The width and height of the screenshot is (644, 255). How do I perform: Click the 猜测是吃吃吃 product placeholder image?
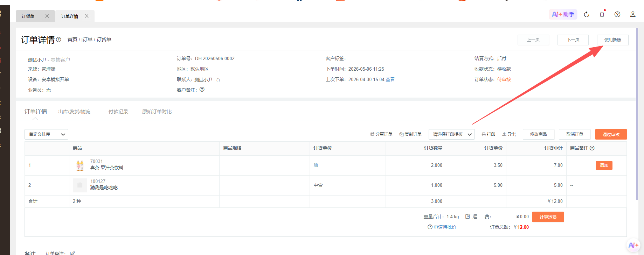[80, 185]
